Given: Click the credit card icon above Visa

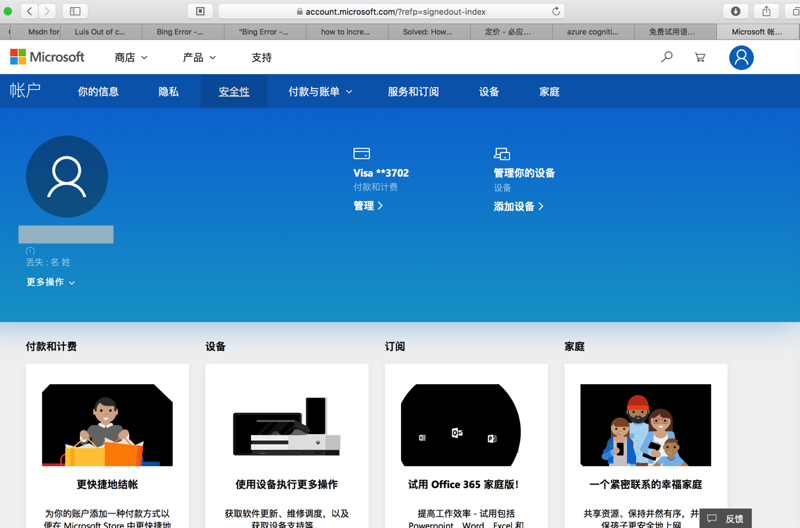Looking at the screenshot, I should [x=362, y=153].
